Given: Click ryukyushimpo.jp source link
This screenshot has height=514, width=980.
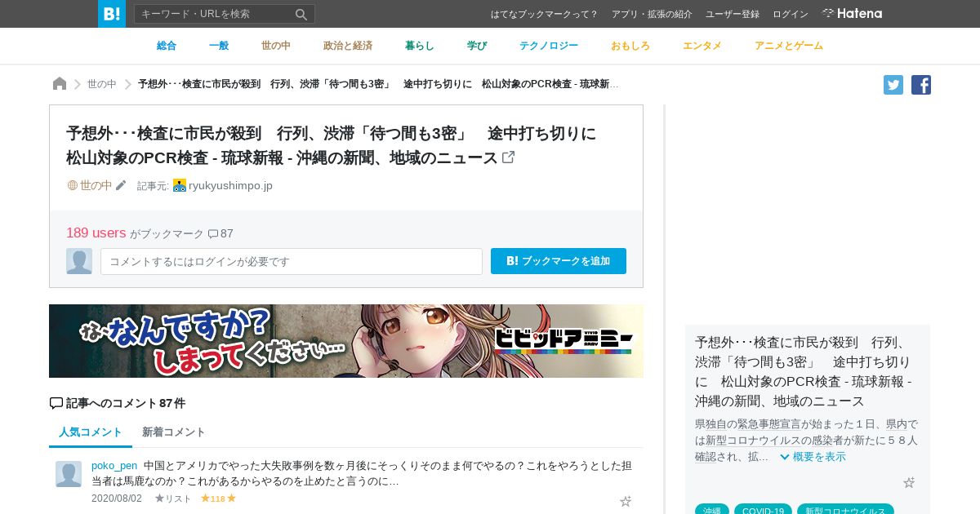Looking at the screenshot, I should (230, 185).
